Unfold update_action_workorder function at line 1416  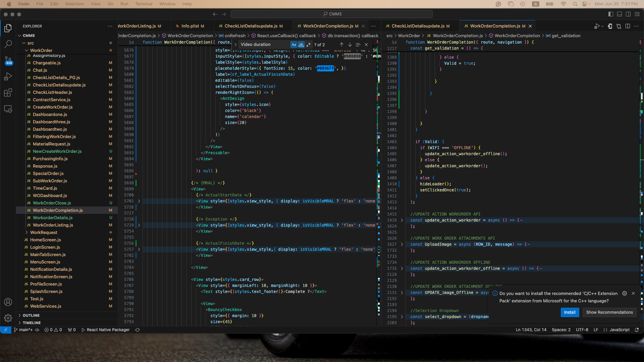pyautogui.click(x=402, y=220)
